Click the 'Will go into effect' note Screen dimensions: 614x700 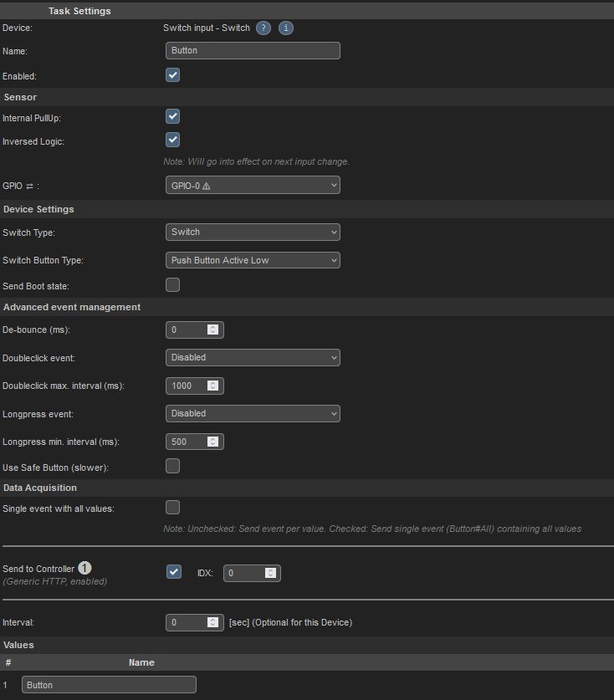[256, 161]
